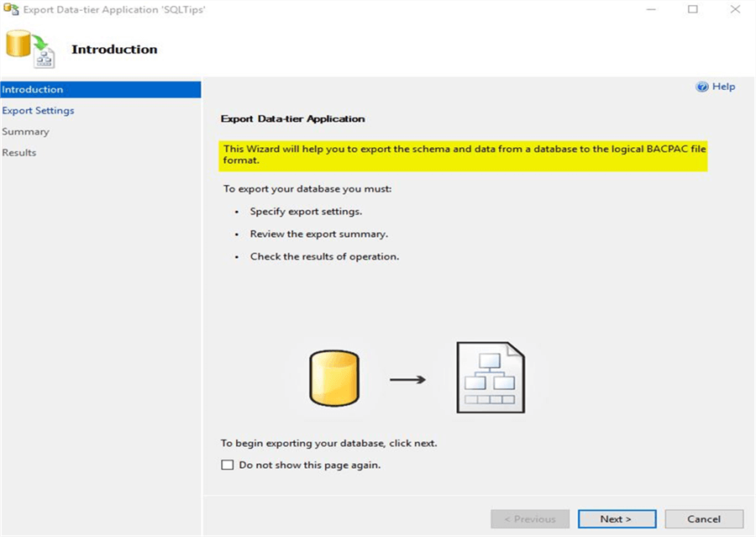Minimize the wizard window
The image size is (756, 537).
tap(651, 9)
